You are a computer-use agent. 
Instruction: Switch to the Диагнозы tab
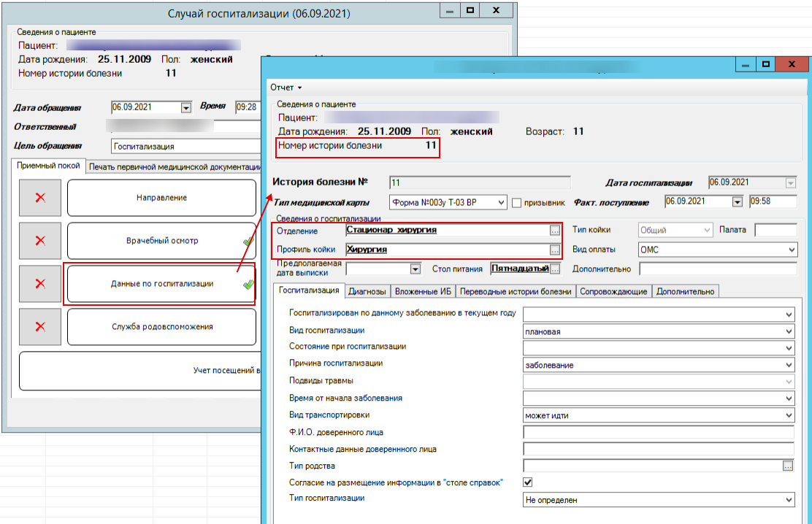click(x=367, y=291)
